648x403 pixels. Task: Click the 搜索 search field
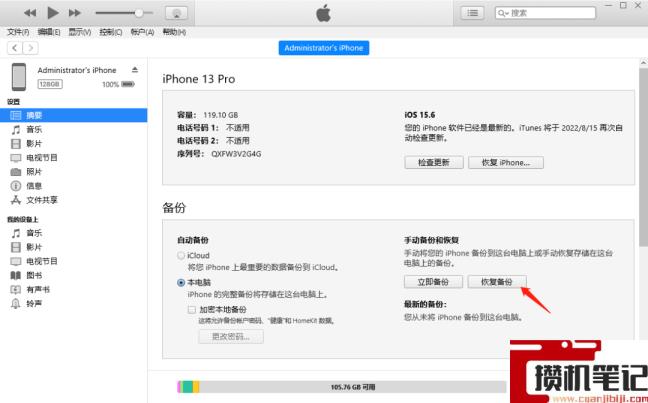pyautogui.click(x=545, y=13)
